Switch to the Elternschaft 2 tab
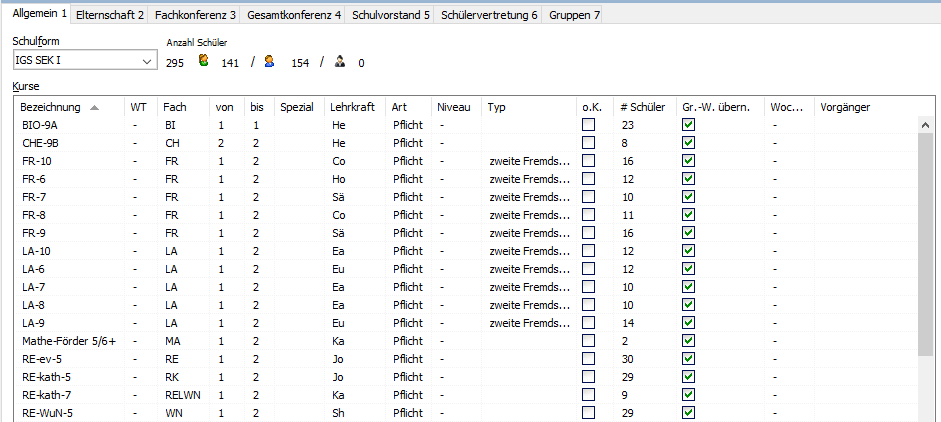This screenshot has width=941, height=422. pyautogui.click(x=110, y=15)
